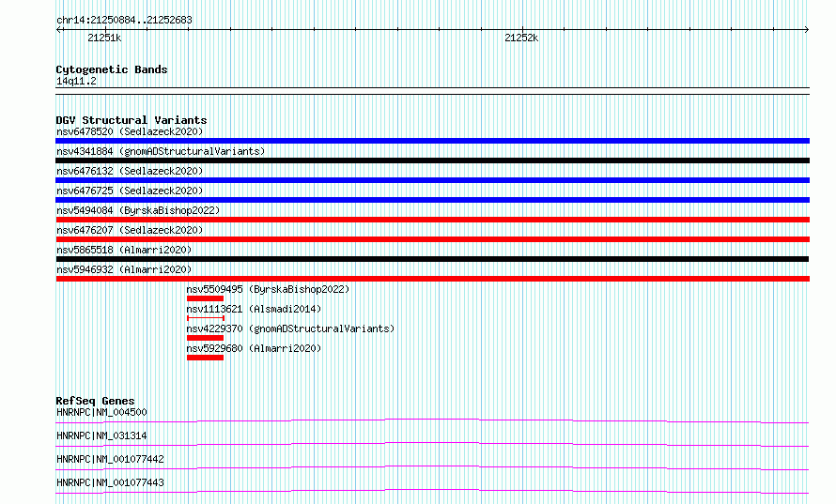Click the blue bar under nsv6476132
836x504 pixels.
coord(432,180)
